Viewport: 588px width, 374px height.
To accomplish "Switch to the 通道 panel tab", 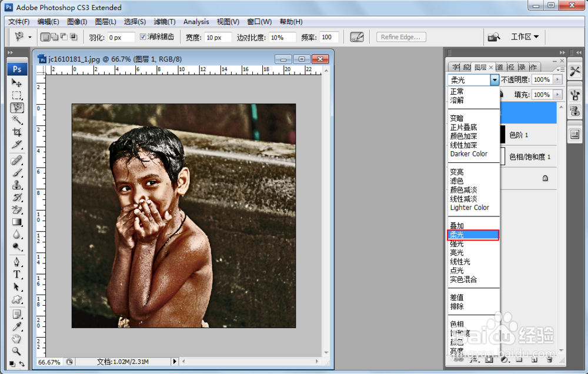I will (499, 66).
